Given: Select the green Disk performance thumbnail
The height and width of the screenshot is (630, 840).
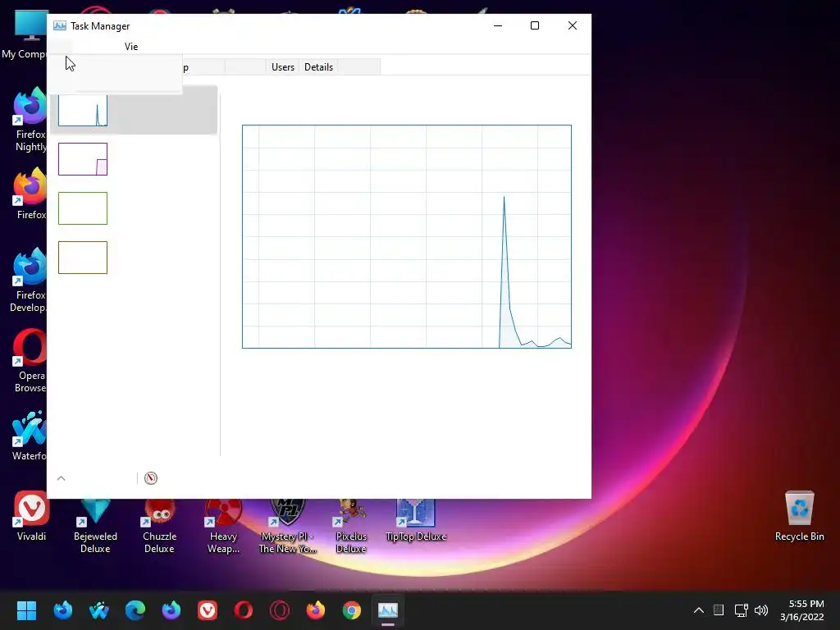Looking at the screenshot, I should [83, 208].
